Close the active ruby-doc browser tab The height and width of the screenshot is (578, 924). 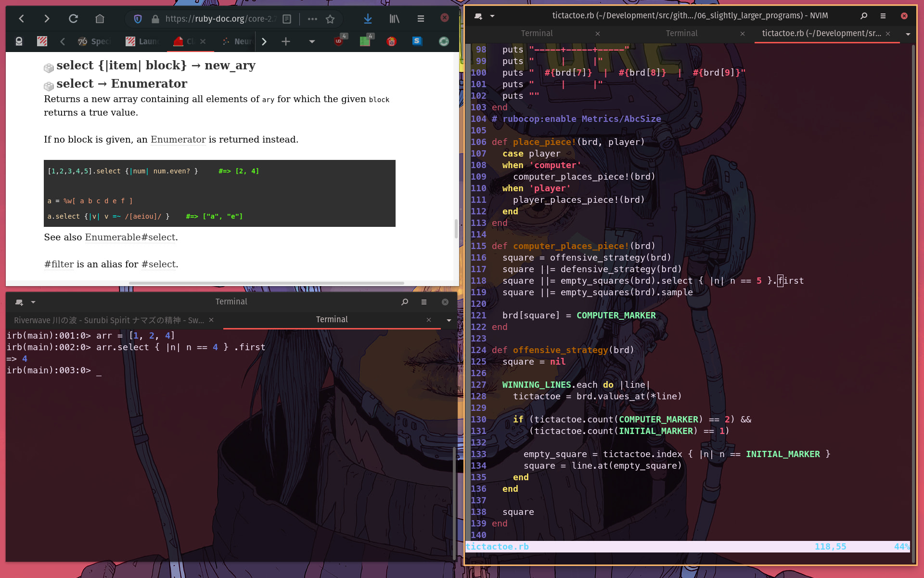click(203, 41)
